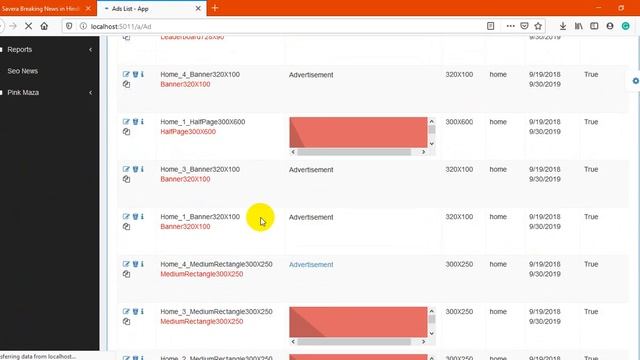Delete the Home_4_Banner320X100 ad
Screen dimensions: 640x360
coord(135,74)
